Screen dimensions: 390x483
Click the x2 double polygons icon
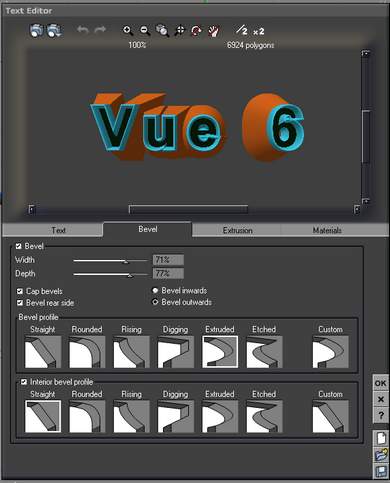pyautogui.click(x=258, y=32)
